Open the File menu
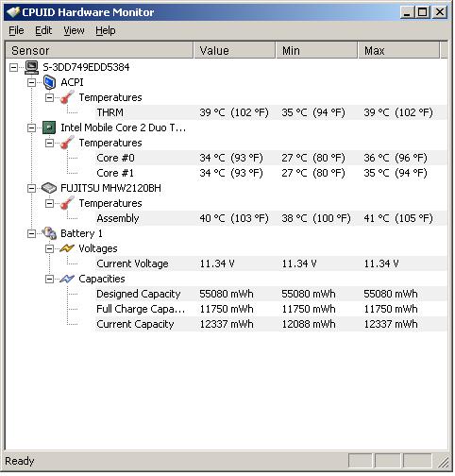 point(16,30)
